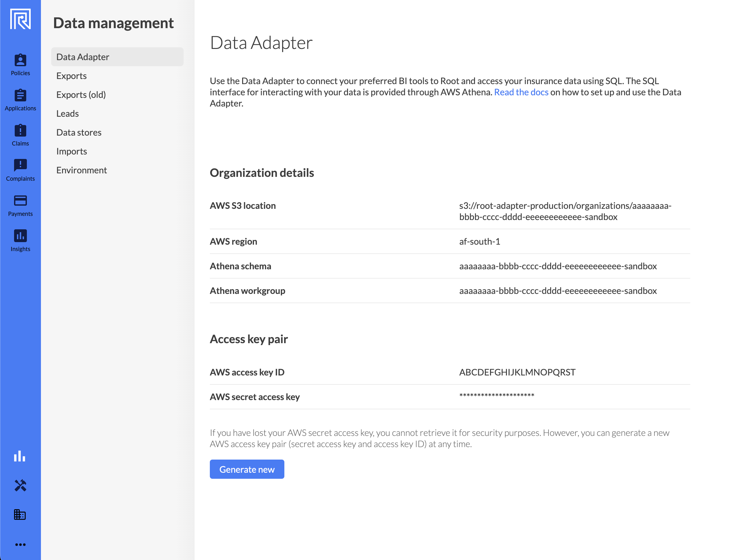Switch to Exports (old)
The width and height of the screenshot is (744, 560).
tap(81, 95)
